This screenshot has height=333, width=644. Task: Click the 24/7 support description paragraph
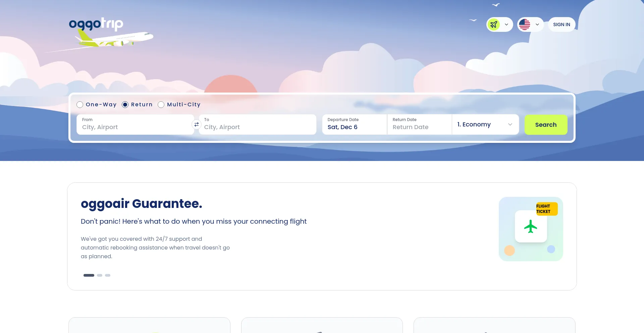pos(155,247)
